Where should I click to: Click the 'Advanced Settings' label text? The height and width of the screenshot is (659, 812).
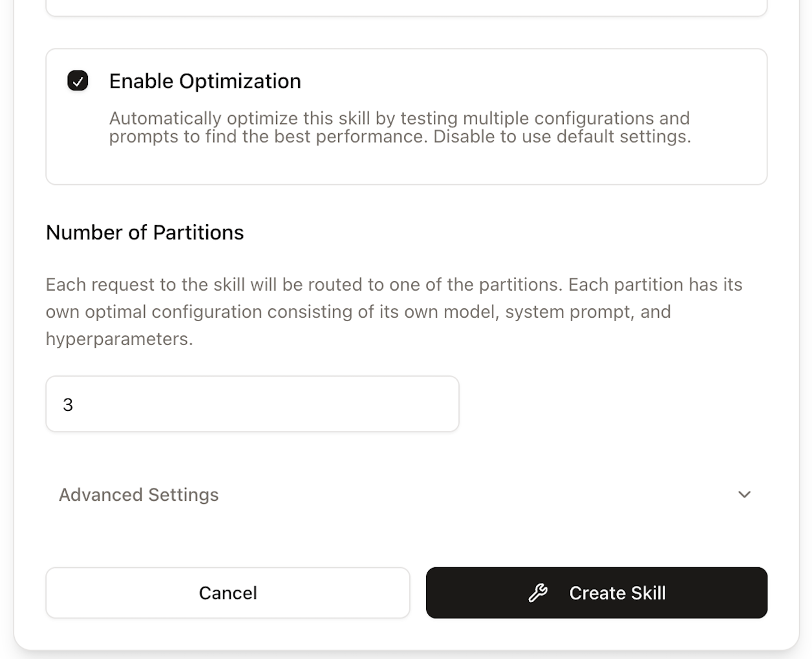tap(139, 495)
